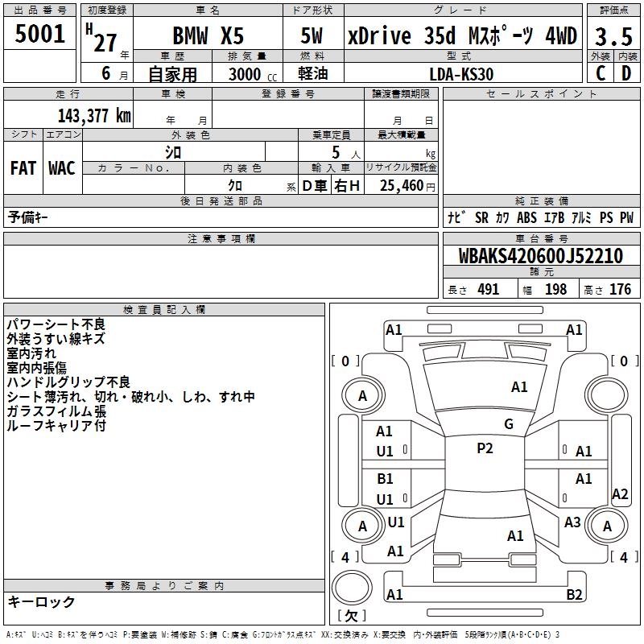Select the shift type FAT
This screenshot has height=644, width=644.
coord(23,168)
